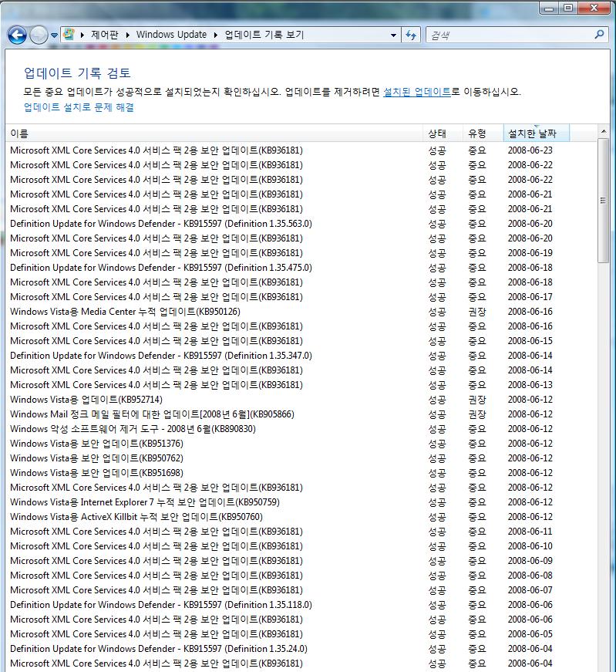Sort by the 유형 column header
616x672 pixels.
483,133
